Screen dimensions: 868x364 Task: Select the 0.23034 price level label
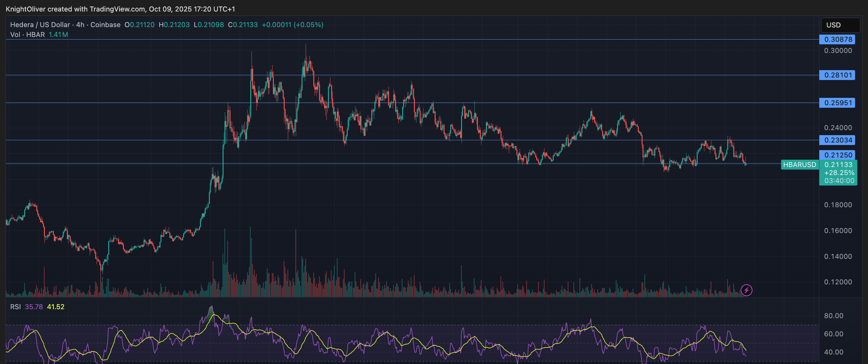pyautogui.click(x=837, y=140)
